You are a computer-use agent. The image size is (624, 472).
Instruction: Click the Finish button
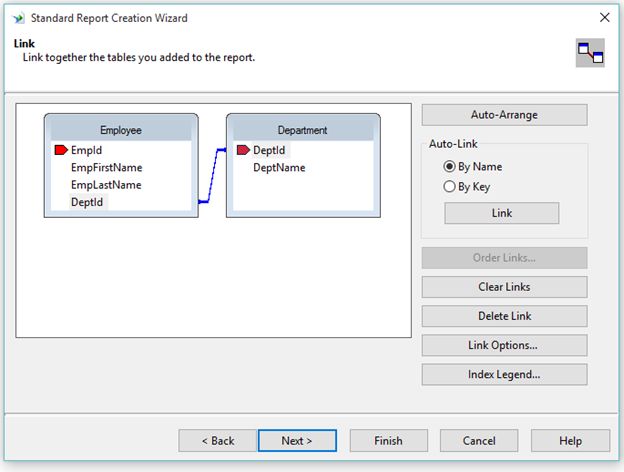[388, 441]
